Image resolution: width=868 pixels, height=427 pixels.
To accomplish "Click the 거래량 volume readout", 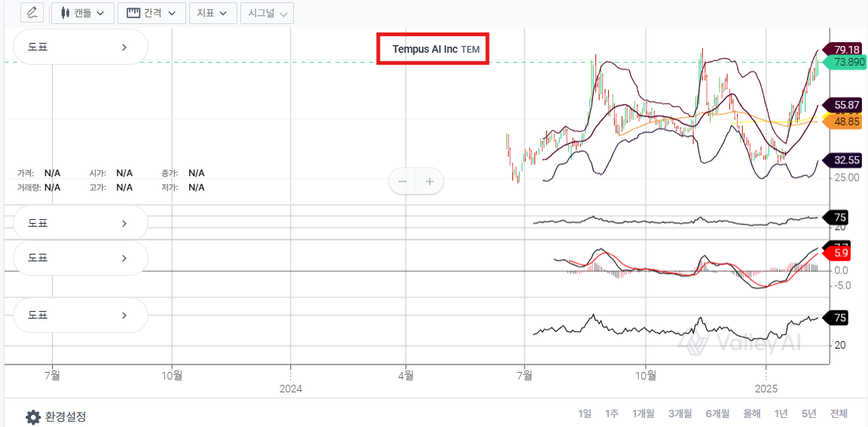I will click(x=38, y=188).
